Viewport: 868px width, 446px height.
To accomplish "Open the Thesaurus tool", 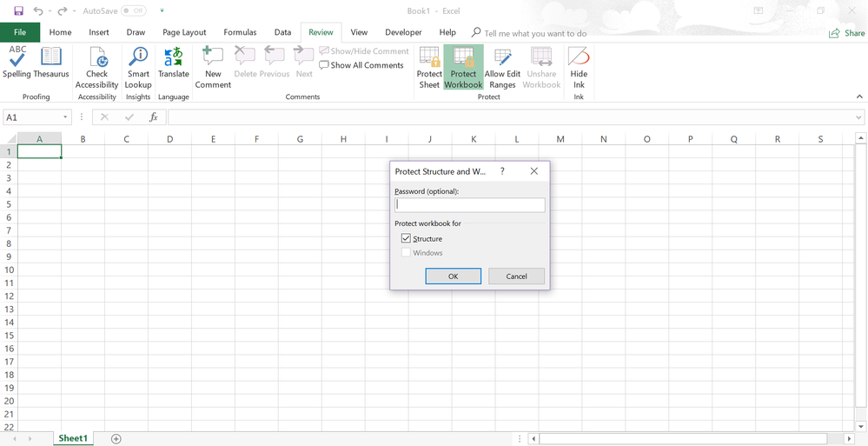I will (x=51, y=63).
